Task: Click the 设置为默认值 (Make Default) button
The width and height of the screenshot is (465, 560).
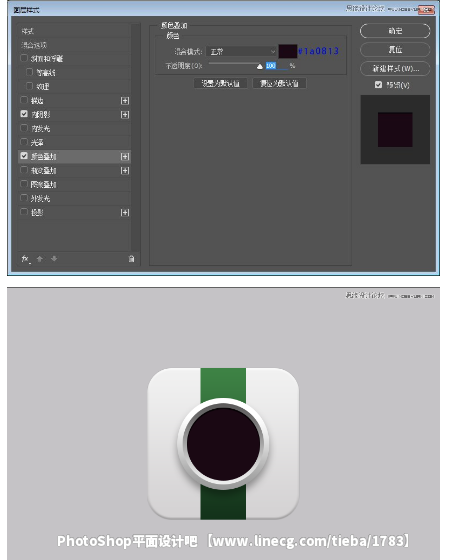Action: 220,84
